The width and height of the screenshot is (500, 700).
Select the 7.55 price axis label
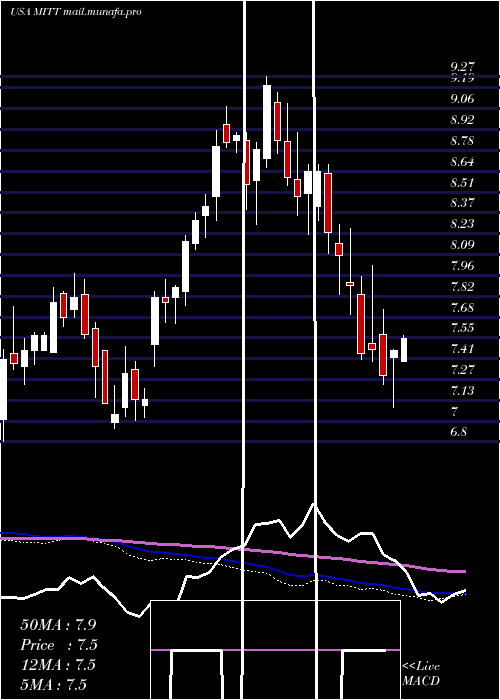tap(463, 328)
